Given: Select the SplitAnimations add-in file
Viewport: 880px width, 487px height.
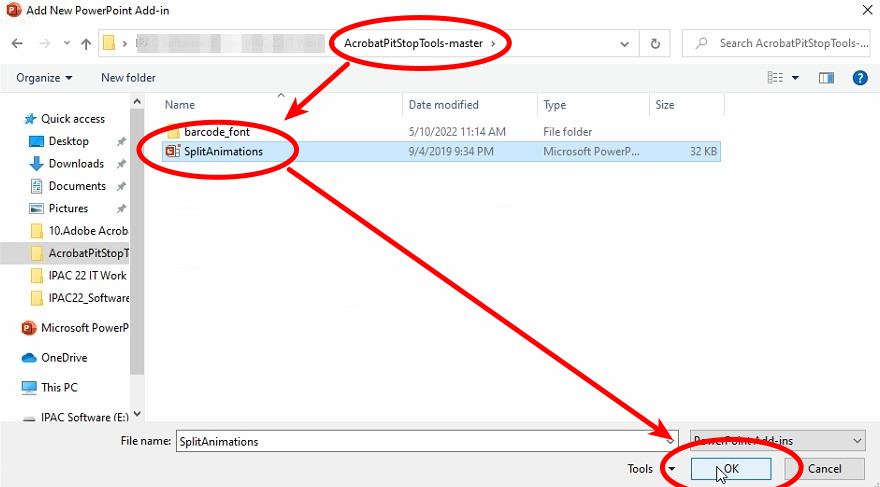Looking at the screenshot, I should (223, 152).
